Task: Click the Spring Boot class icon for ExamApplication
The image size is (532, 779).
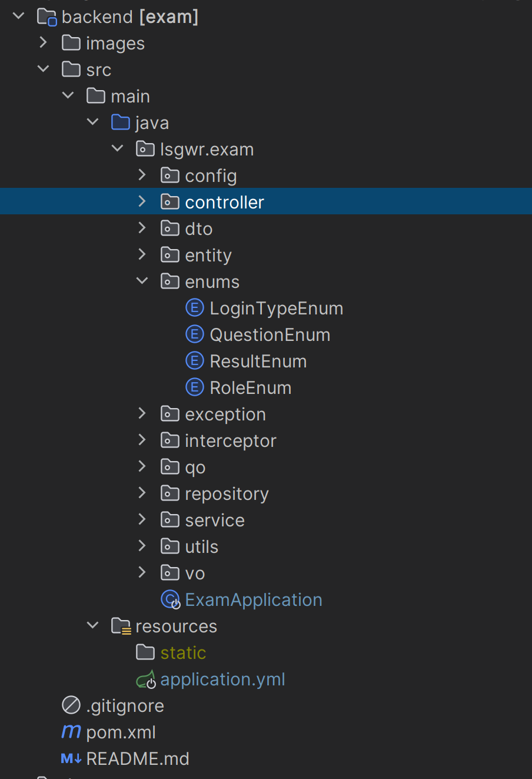Action: pyautogui.click(x=170, y=599)
